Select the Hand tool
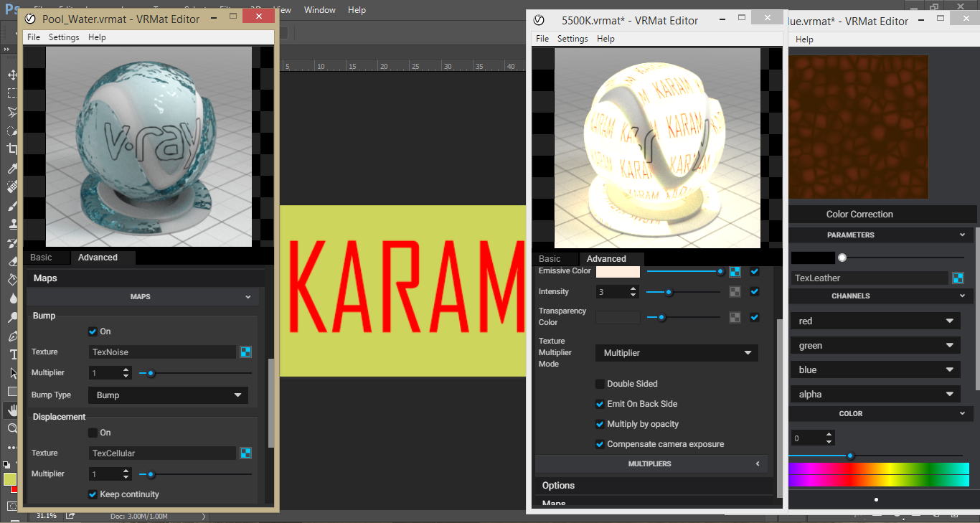This screenshot has width=980, height=523. click(12, 410)
